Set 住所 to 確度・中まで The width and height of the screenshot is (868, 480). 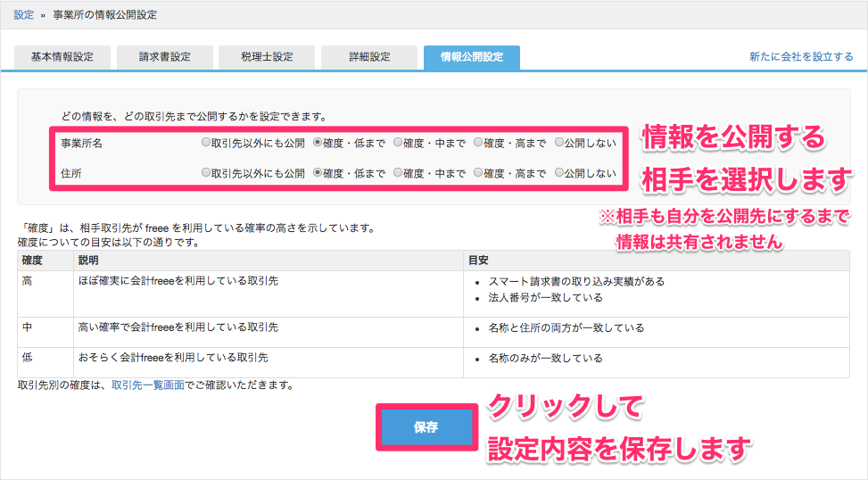click(398, 173)
